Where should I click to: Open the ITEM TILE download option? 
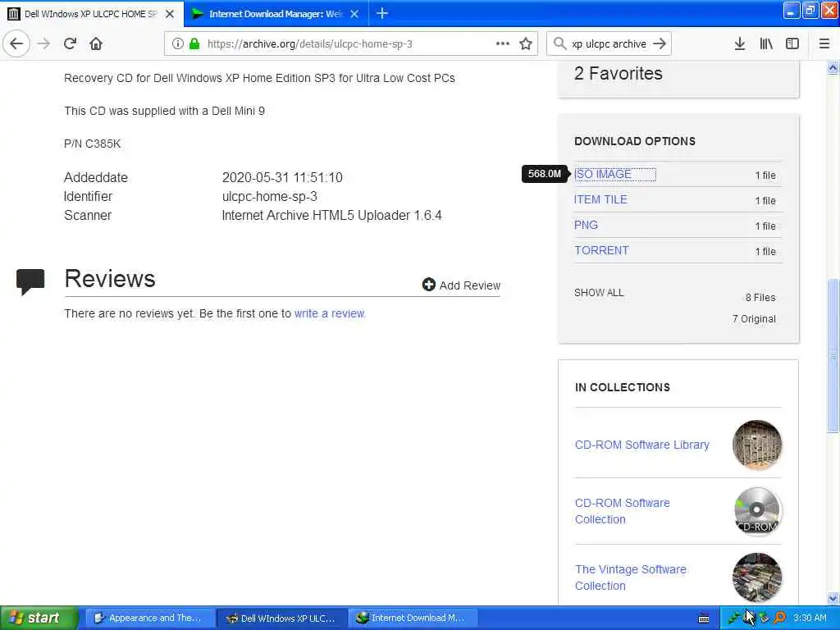click(x=600, y=199)
